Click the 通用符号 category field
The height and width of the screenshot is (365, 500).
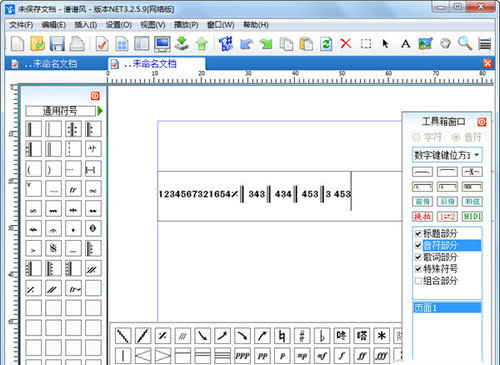[60, 111]
